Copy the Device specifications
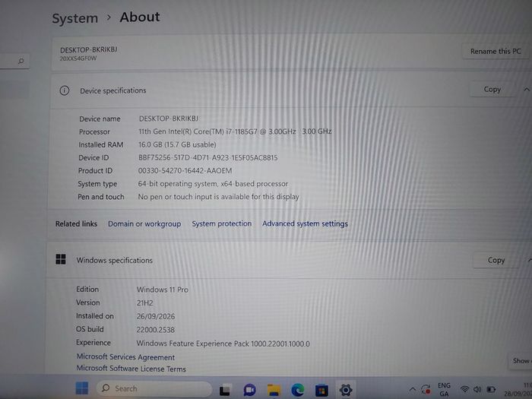 click(492, 89)
